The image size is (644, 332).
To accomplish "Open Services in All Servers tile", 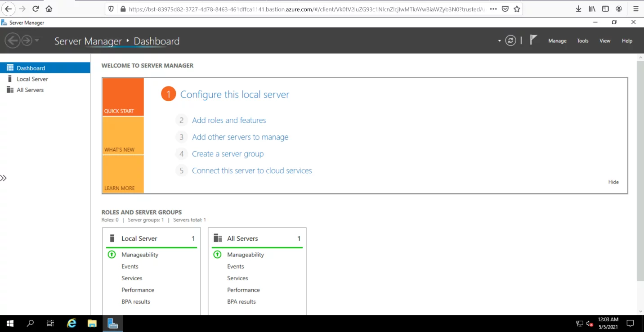I will point(237,278).
